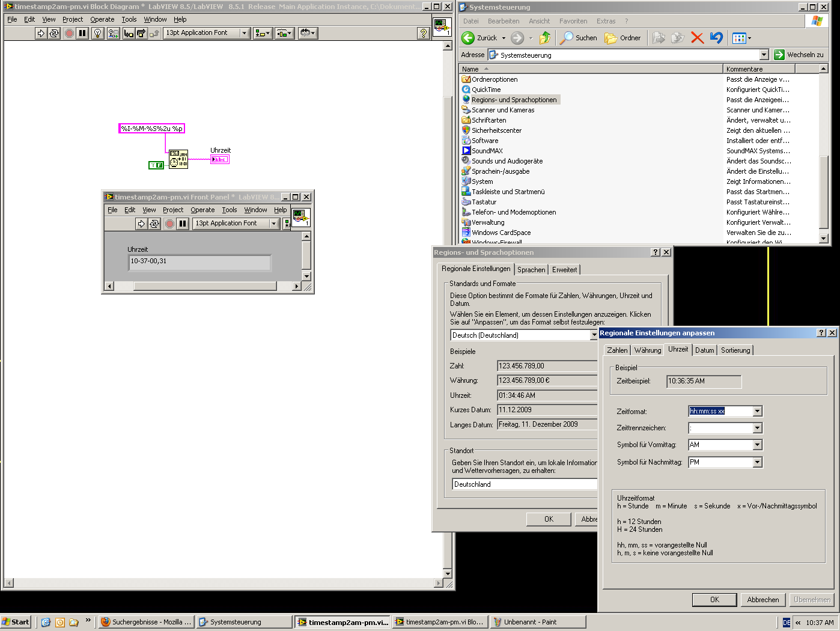Open block diagram font dropdown arrow
The height and width of the screenshot is (631, 840).
(245, 34)
